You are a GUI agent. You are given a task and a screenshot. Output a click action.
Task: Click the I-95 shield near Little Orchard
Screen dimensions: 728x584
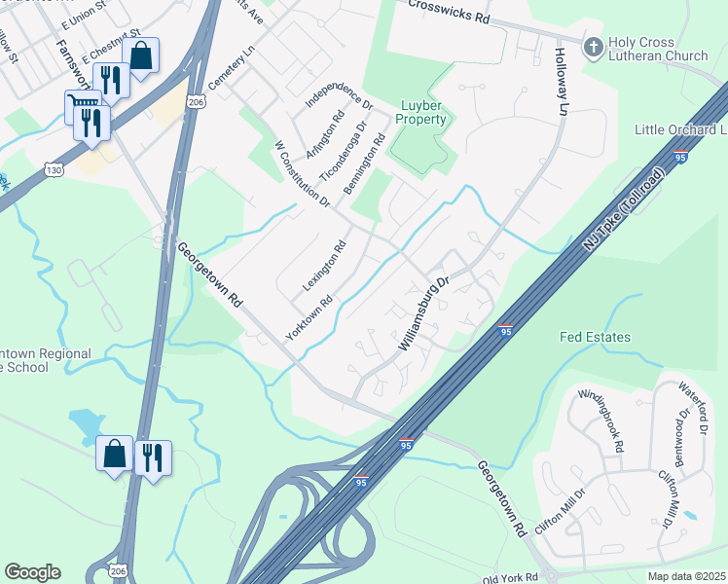pyautogui.click(x=680, y=157)
